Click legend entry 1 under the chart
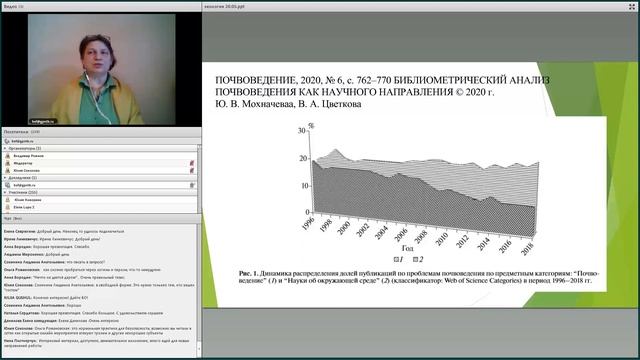 coord(399,259)
